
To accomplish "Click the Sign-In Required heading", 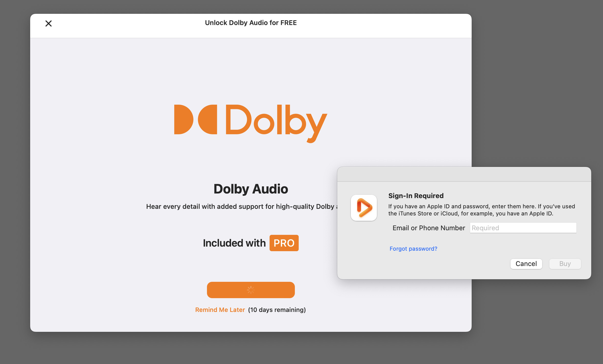I will tap(416, 196).
